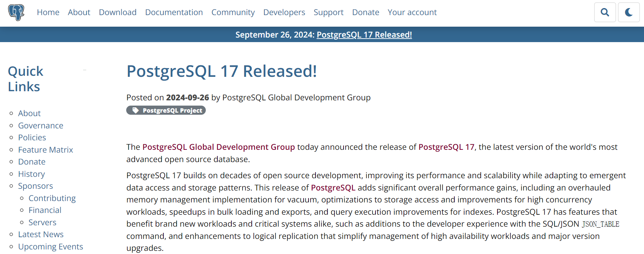The image size is (644, 254).
Task: Open History quick link
Action: tap(32, 174)
